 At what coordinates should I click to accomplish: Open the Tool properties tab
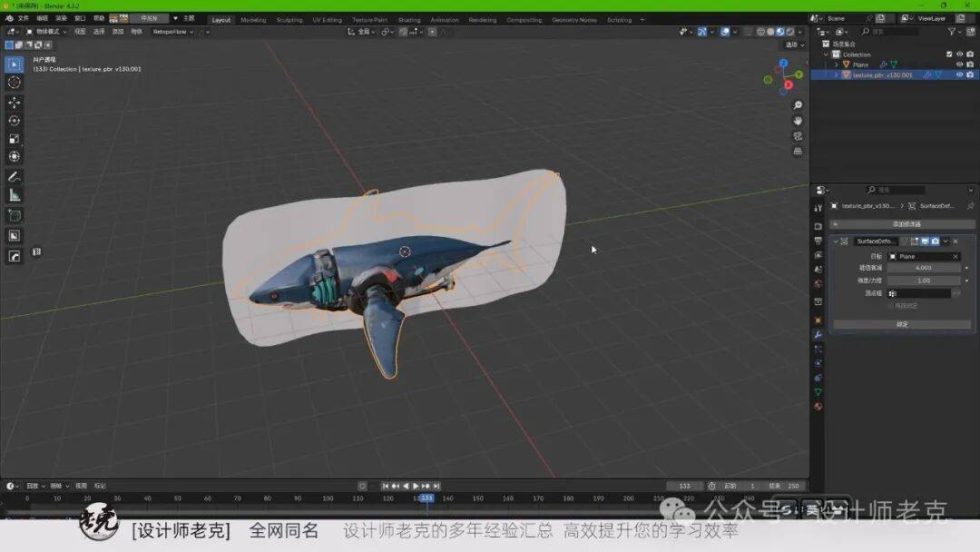click(818, 208)
